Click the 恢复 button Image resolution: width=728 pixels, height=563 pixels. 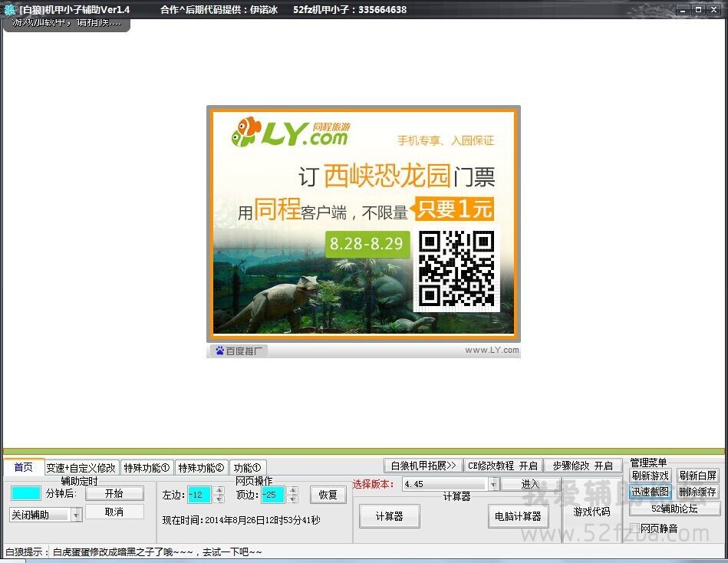point(328,495)
